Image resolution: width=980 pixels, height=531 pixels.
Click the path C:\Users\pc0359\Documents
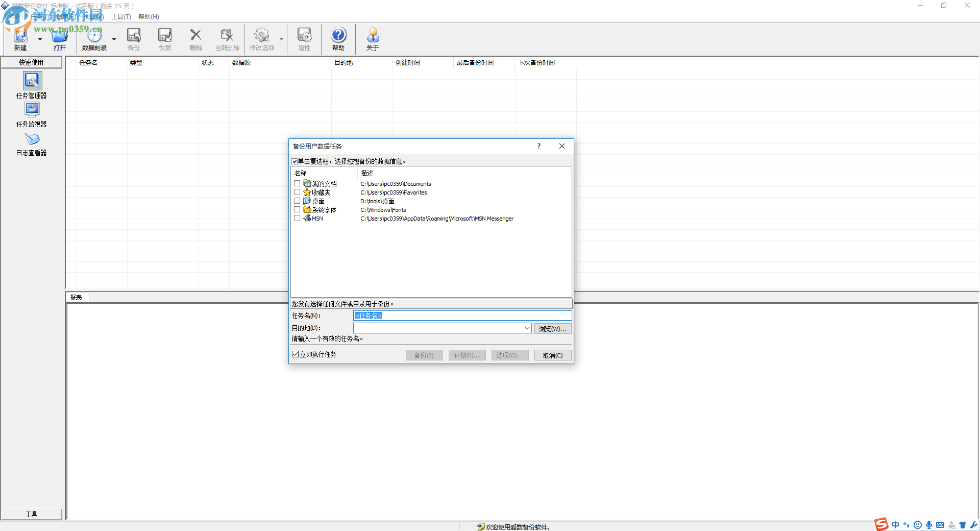tap(396, 184)
